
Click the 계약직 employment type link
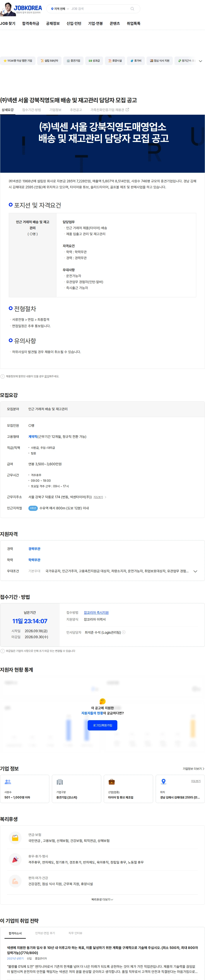(x=33, y=437)
